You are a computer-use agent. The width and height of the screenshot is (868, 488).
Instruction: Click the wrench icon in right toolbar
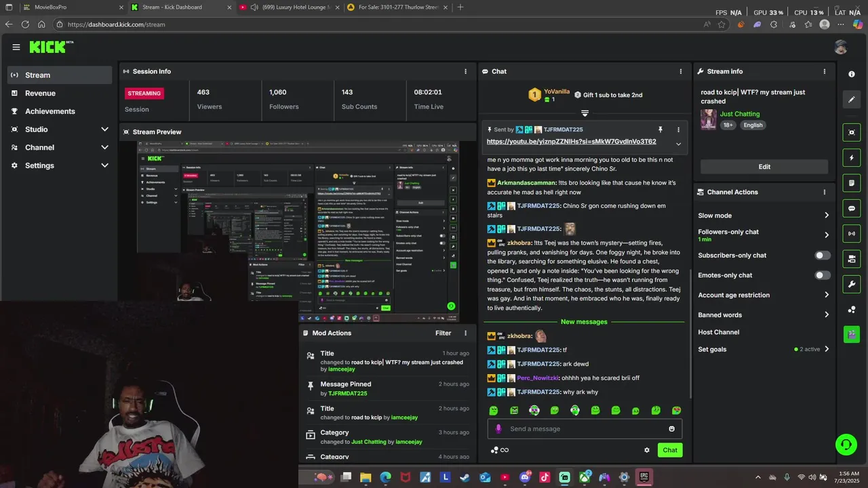[852, 284]
